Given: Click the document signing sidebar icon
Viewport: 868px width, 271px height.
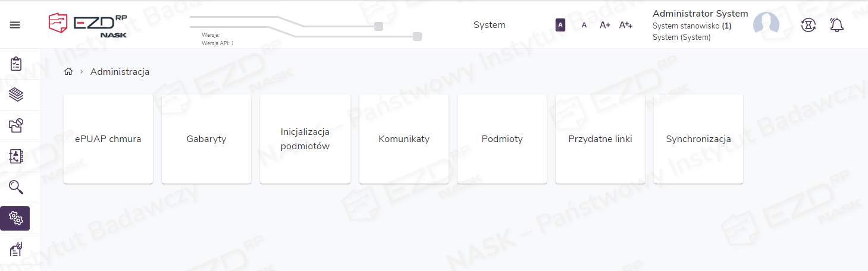Looking at the screenshot, I should click(x=16, y=249).
